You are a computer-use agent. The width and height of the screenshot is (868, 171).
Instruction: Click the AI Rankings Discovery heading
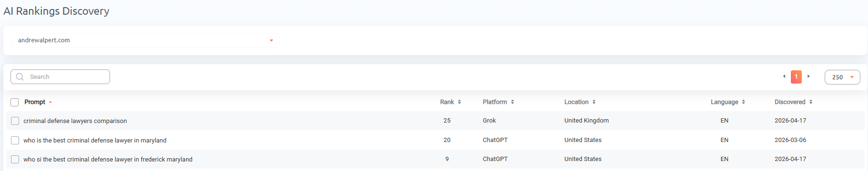pos(56,11)
